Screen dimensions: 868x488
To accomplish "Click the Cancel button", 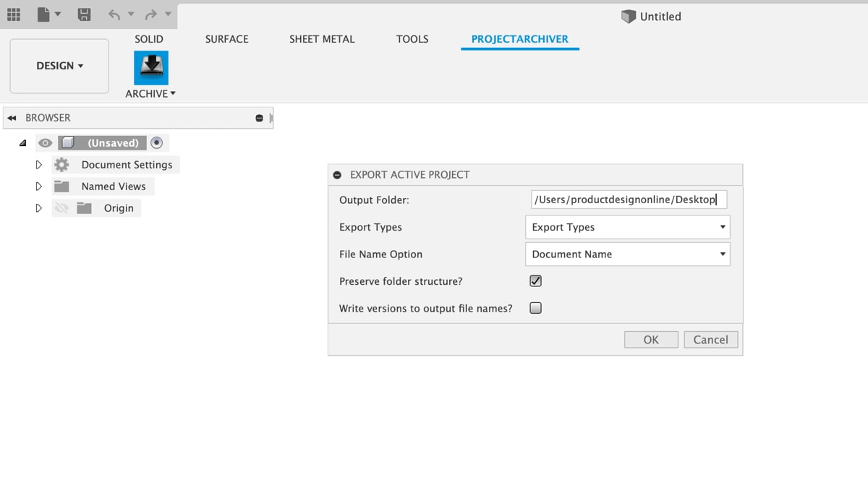I will click(x=711, y=340).
